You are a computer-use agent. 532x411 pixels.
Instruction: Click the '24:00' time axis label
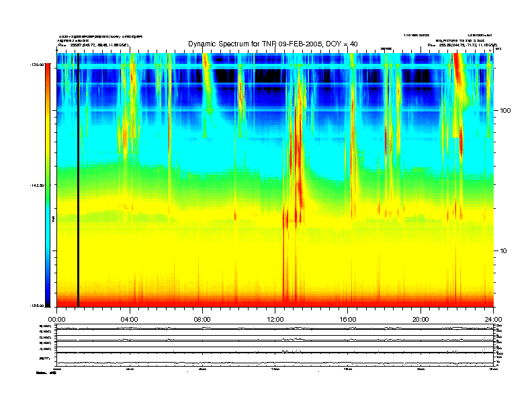(493, 320)
